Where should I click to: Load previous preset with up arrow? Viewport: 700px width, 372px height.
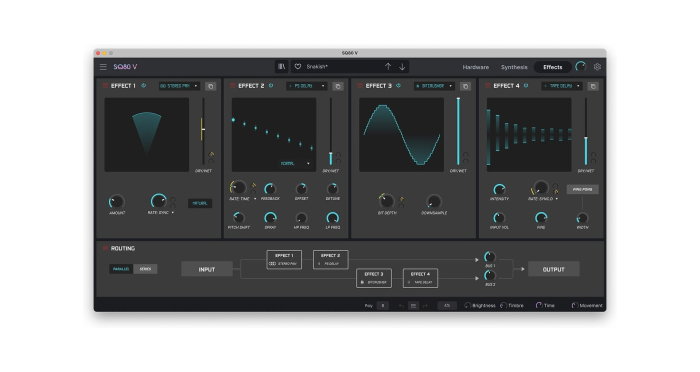click(388, 67)
